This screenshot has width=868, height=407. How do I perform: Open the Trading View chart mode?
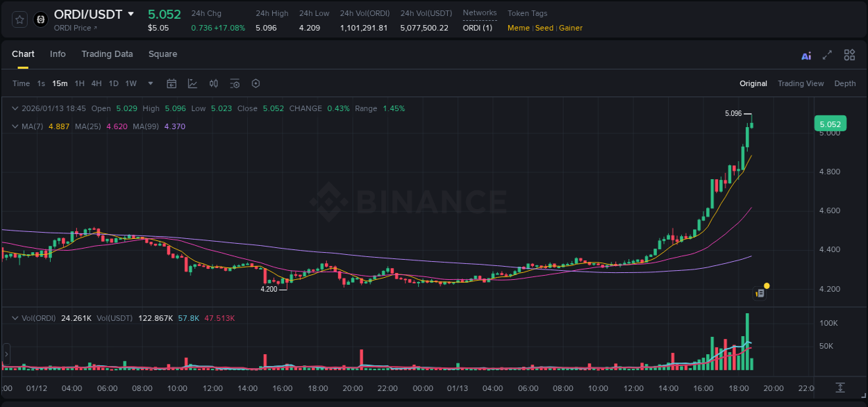(x=801, y=83)
